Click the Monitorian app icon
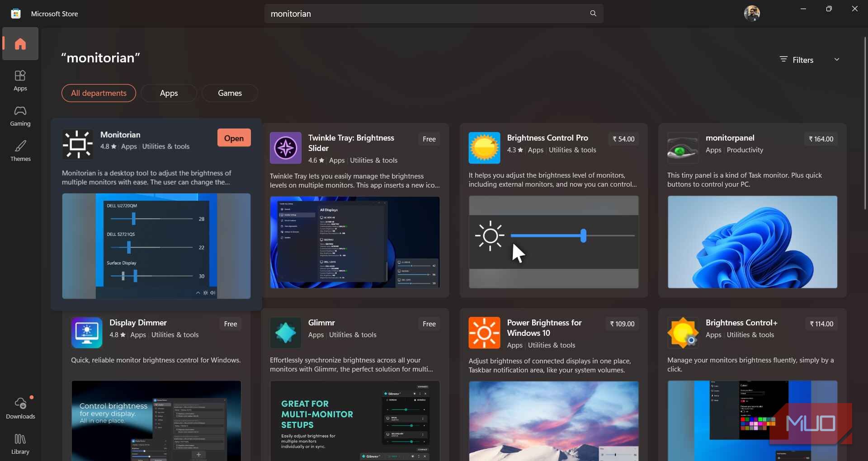This screenshot has width=868, height=461. tap(78, 144)
